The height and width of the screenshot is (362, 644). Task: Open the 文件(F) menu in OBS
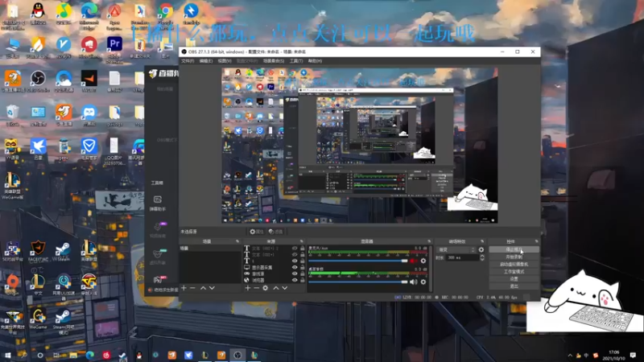pyautogui.click(x=188, y=61)
